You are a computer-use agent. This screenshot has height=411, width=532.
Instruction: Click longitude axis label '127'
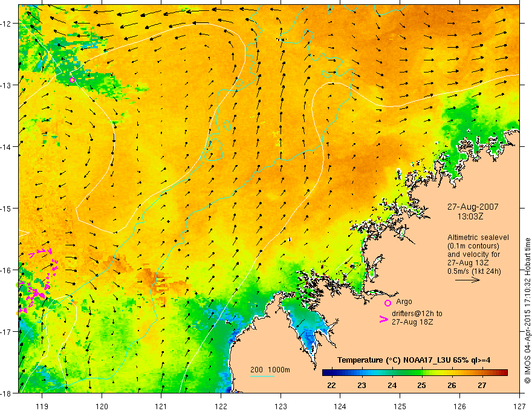point(519,406)
